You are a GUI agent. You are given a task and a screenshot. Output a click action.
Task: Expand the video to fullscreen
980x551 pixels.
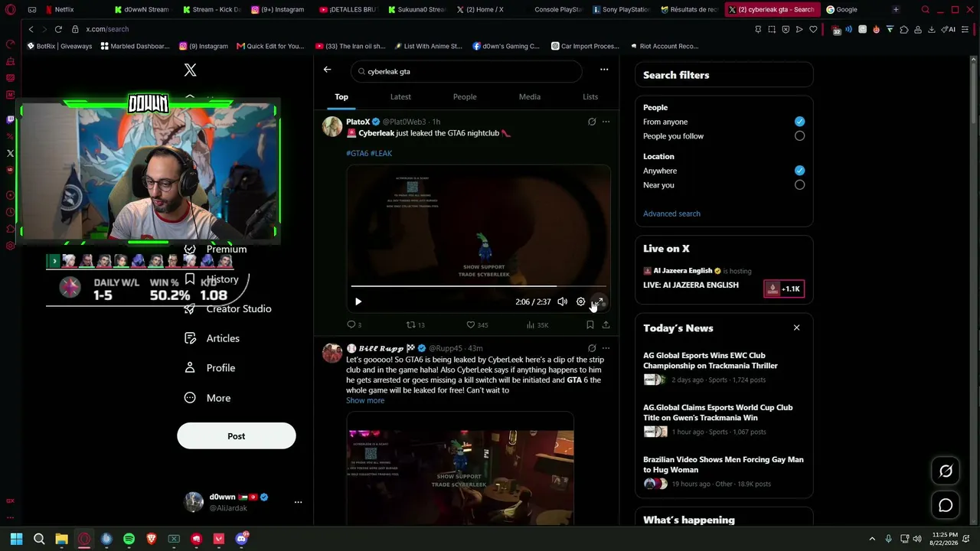coord(599,302)
